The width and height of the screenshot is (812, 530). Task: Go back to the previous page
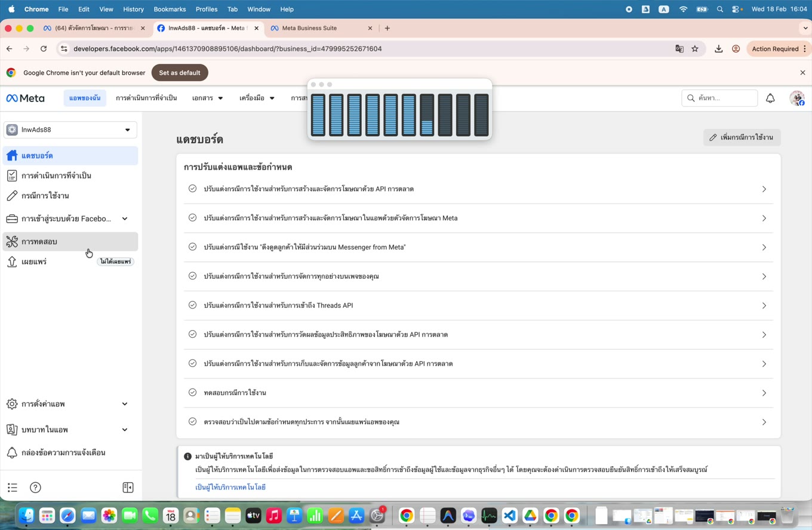tap(10, 49)
